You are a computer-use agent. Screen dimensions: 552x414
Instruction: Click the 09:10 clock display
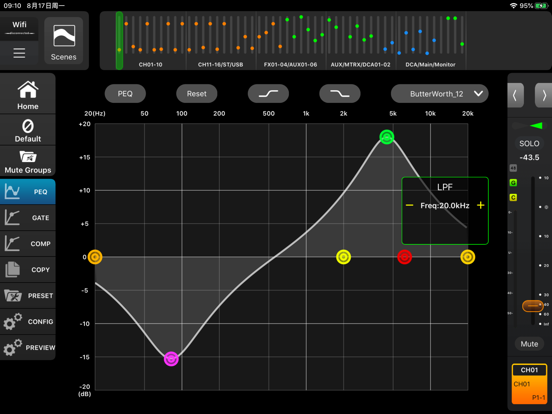pos(12,6)
